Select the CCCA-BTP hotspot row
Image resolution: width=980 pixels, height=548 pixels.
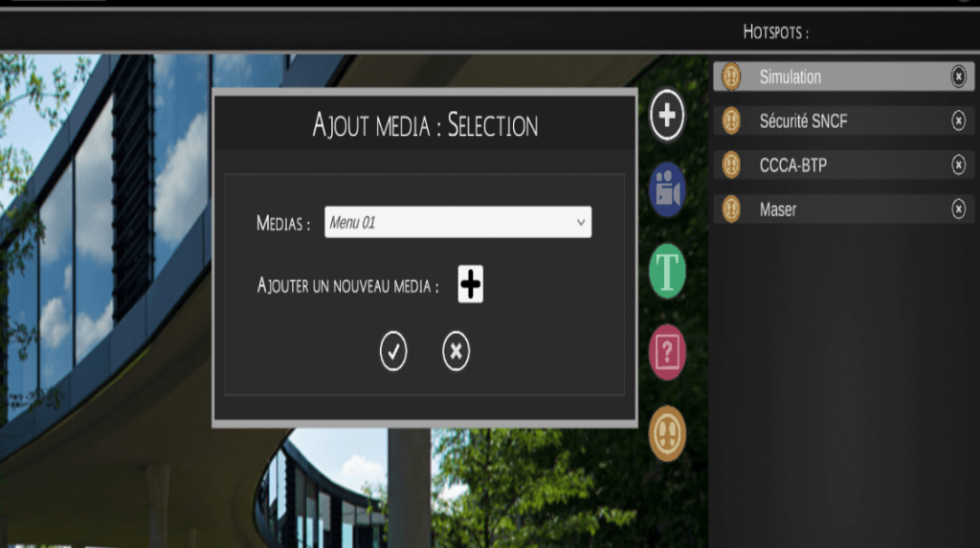tap(843, 164)
